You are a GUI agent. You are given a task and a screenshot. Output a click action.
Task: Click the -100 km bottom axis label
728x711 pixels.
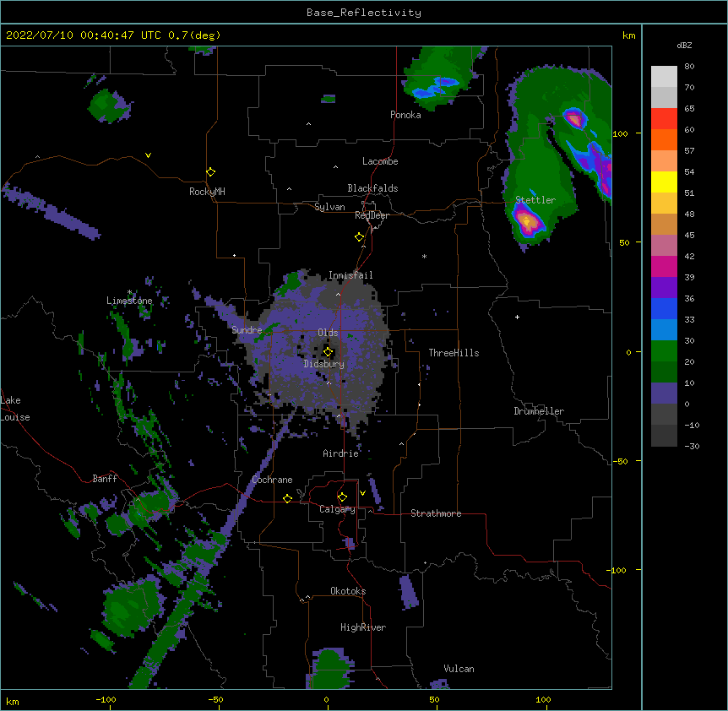click(106, 700)
